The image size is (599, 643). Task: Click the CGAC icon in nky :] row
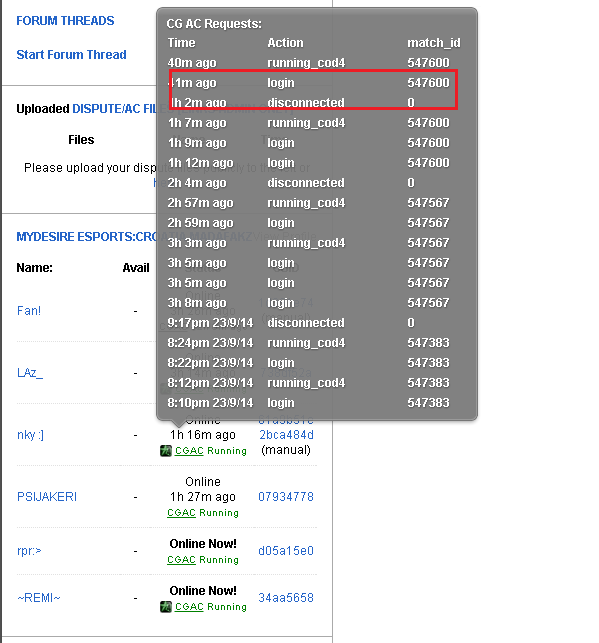click(166, 451)
